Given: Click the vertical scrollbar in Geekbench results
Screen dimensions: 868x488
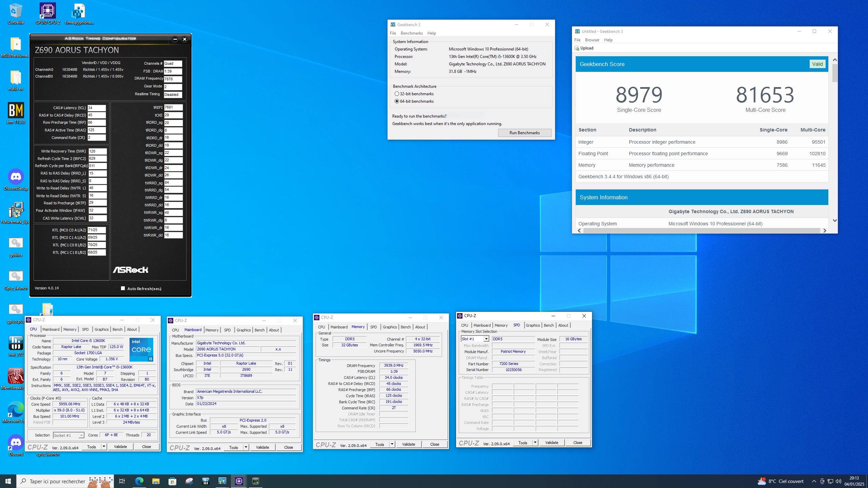Looking at the screenshot, I should coord(835,73).
